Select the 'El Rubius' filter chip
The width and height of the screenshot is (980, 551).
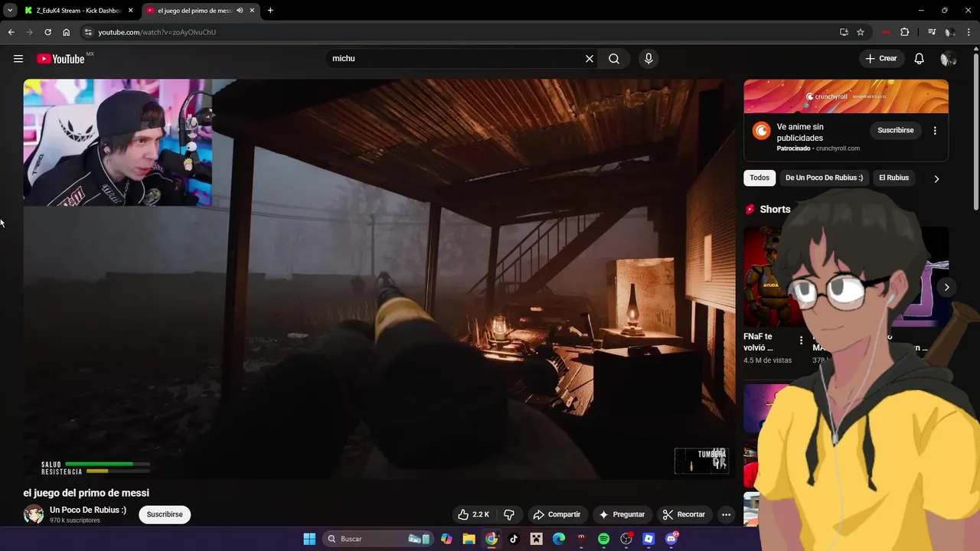coord(893,178)
